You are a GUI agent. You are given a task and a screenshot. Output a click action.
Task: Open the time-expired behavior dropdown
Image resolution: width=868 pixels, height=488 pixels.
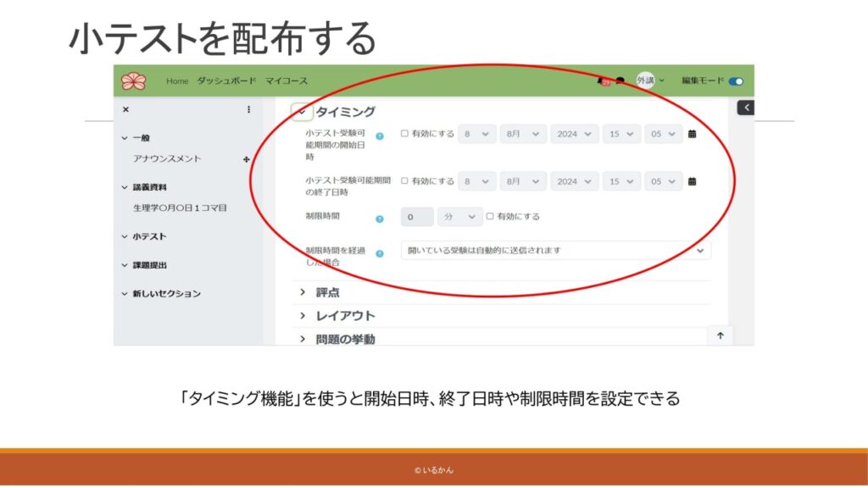tap(555, 251)
